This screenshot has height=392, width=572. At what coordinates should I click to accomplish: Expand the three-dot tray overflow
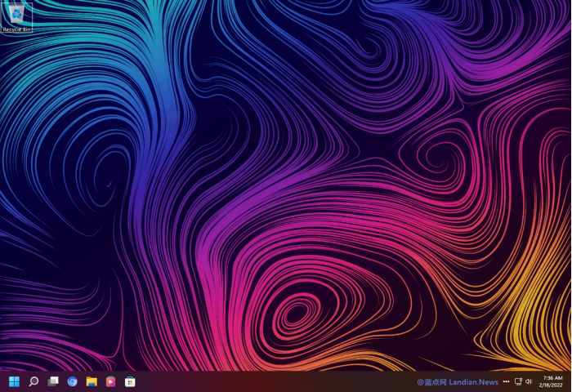point(507,381)
